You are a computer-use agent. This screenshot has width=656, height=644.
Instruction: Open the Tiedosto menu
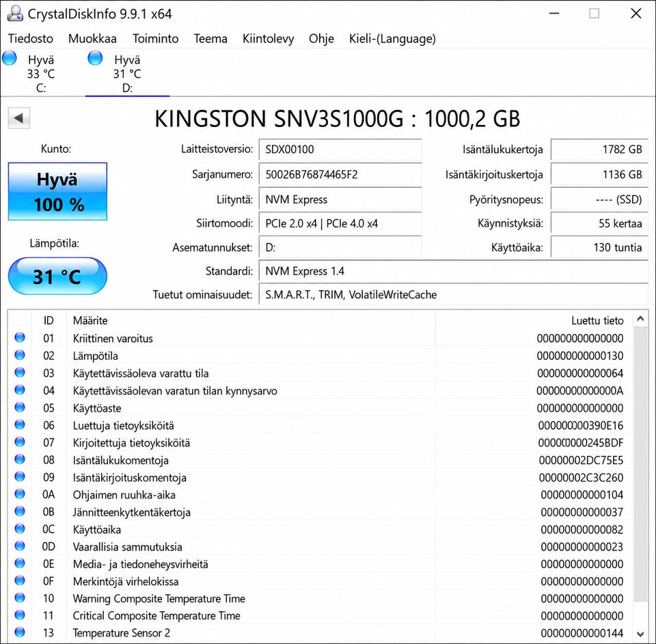click(x=31, y=39)
